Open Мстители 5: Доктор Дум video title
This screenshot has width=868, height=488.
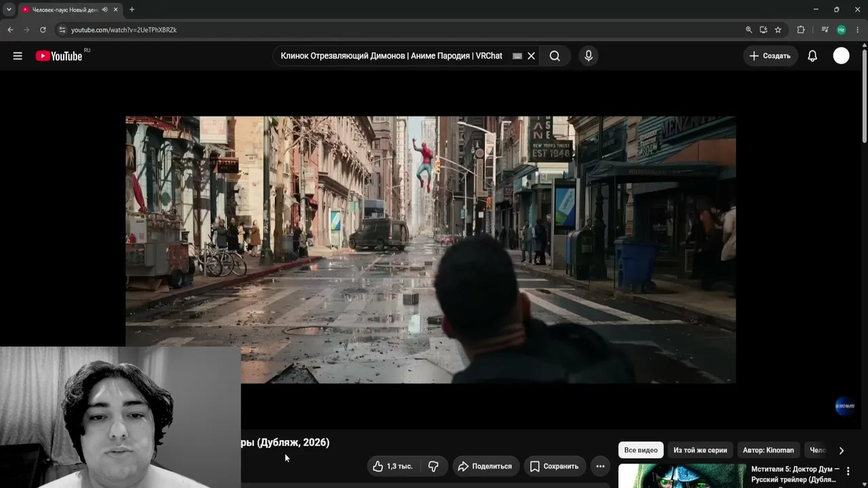(795, 474)
